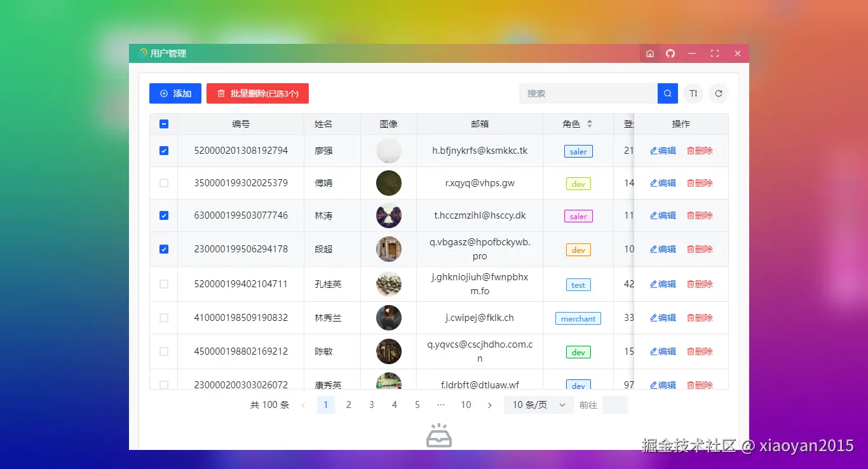This screenshot has width=868, height=469.
Task: Uncheck the row for 段超
Action: [164, 249]
